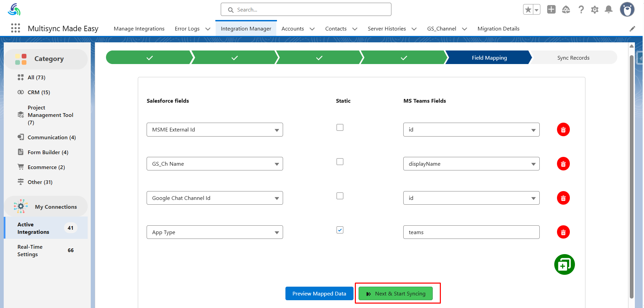Click Next & Start Syncing button

395,293
